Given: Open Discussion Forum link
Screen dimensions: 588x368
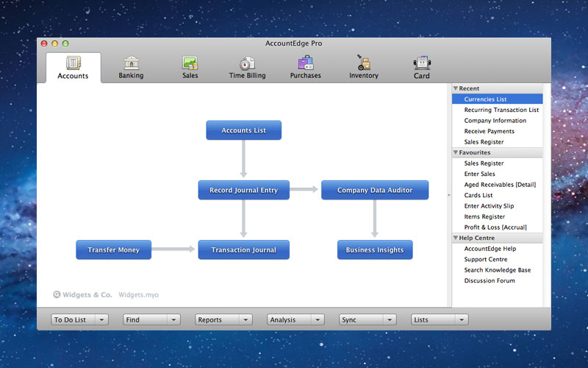Looking at the screenshot, I should tap(490, 280).
